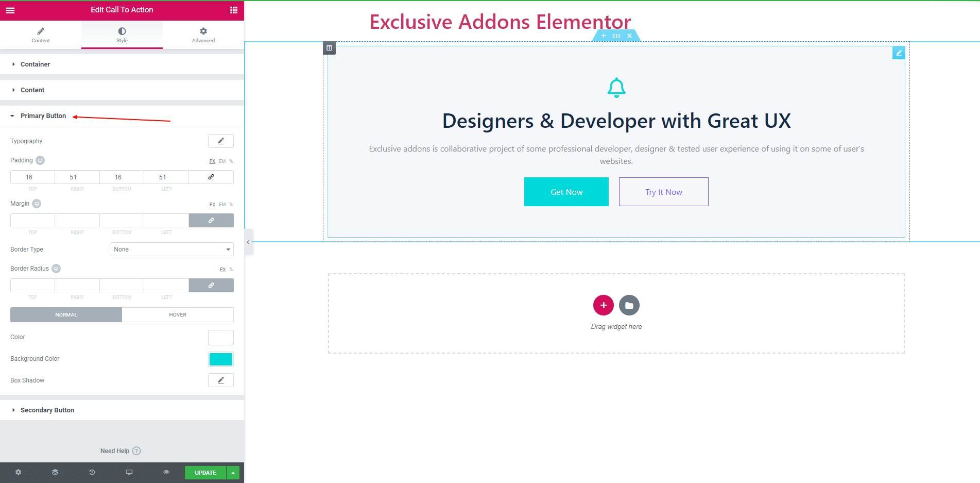Expand the Container section

[122, 64]
